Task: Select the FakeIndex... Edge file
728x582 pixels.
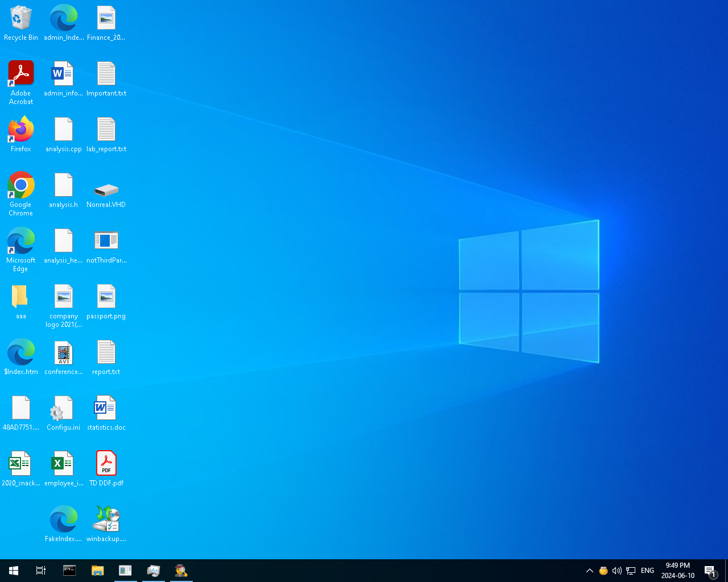Action: tap(64, 525)
